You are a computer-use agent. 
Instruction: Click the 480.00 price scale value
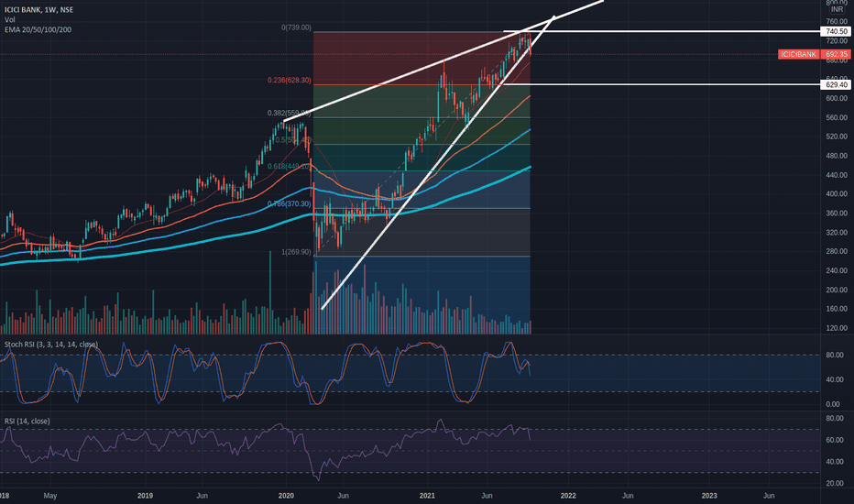click(x=836, y=156)
